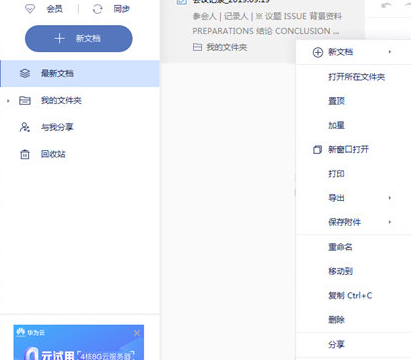Choose 分享 to share the note
The width and height of the screenshot is (411, 360).
(x=336, y=345)
